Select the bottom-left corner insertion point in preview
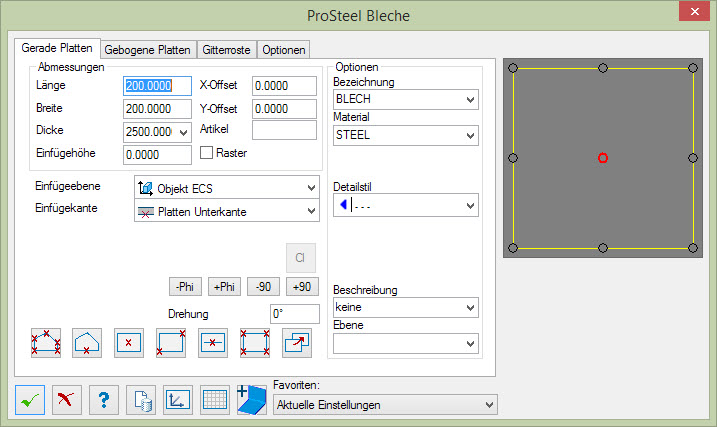Image resolution: width=717 pixels, height=427 pixels. coord(513,248)
